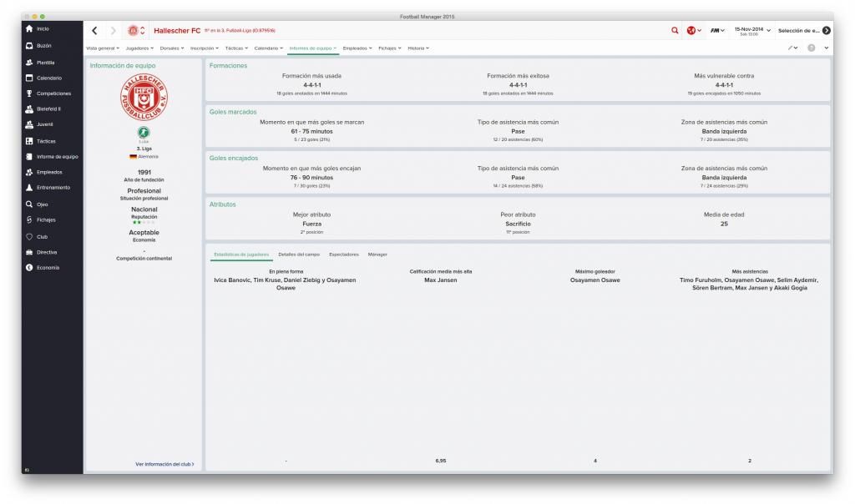Click '61 - 75 minutos' value
855x504 pixels.
(312, 131)
